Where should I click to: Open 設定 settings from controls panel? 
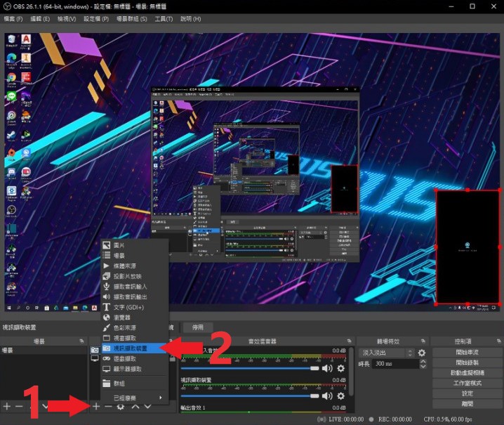coord(467,393)
